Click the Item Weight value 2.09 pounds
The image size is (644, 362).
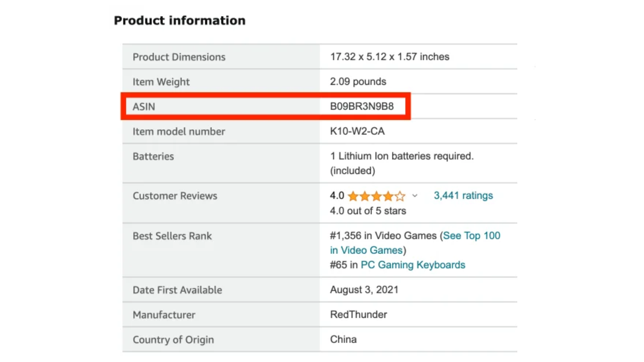tap(358, 82)
